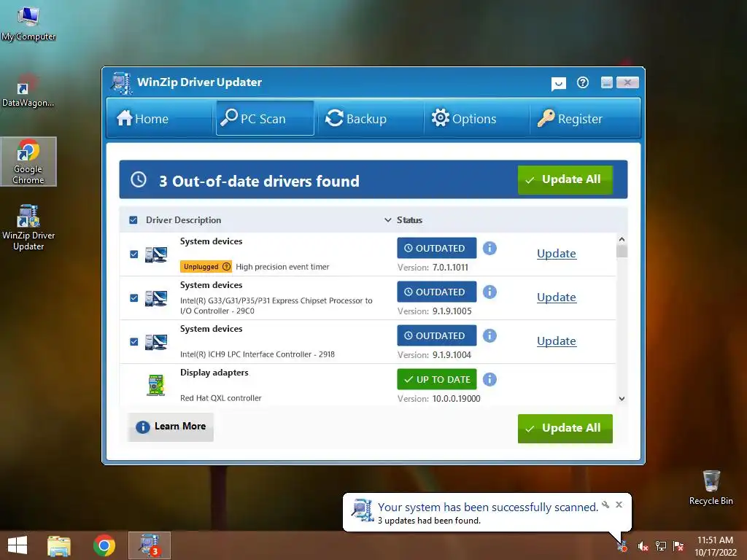Click device icon of High precision event timer
The image size is (747, 560).
pos(156,254)
